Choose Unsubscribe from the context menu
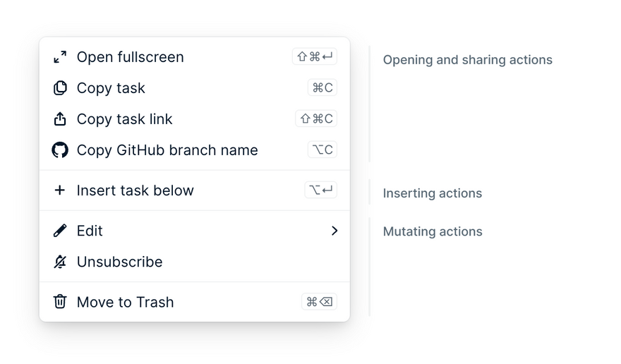 [195, 262]
